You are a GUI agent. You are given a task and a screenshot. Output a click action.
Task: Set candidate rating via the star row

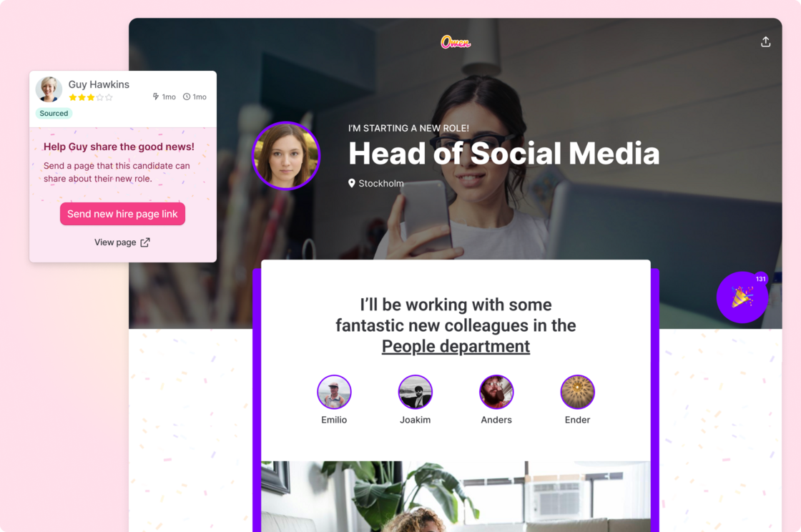pyautogui.click(x=90, y=97)
